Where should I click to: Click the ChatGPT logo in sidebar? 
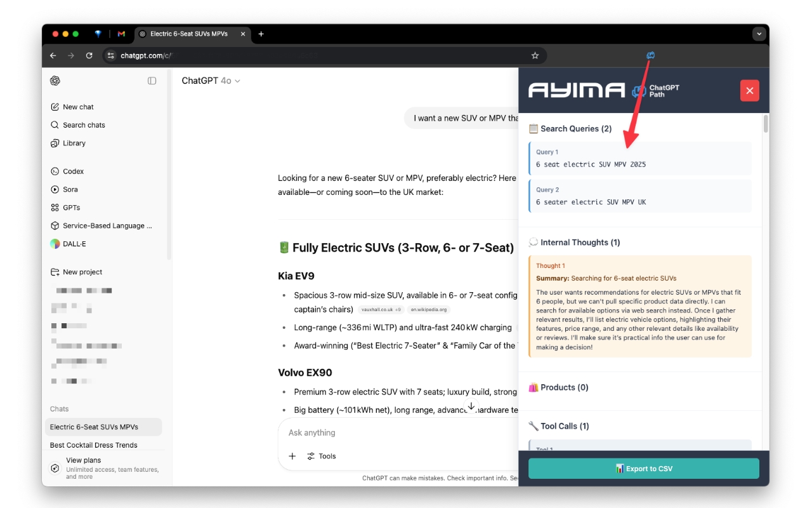(55, 81)
